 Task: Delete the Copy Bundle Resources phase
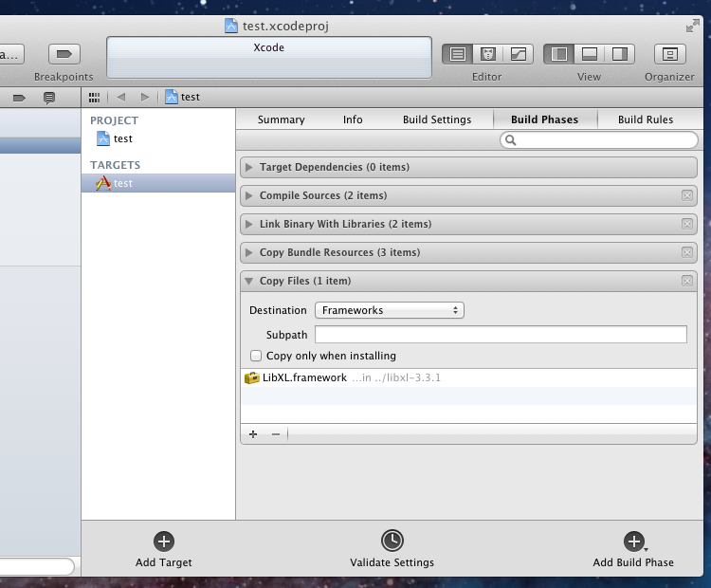(x=687, y=252)
